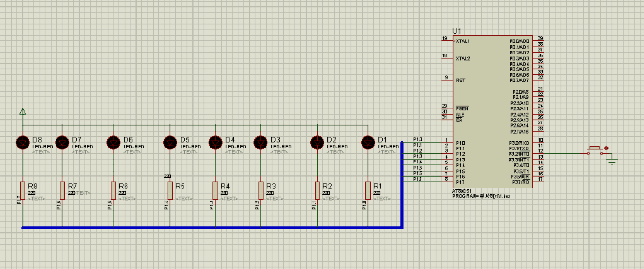
Task: Click the <TEXT> placeholder under D1
Action: click(387, 152)
